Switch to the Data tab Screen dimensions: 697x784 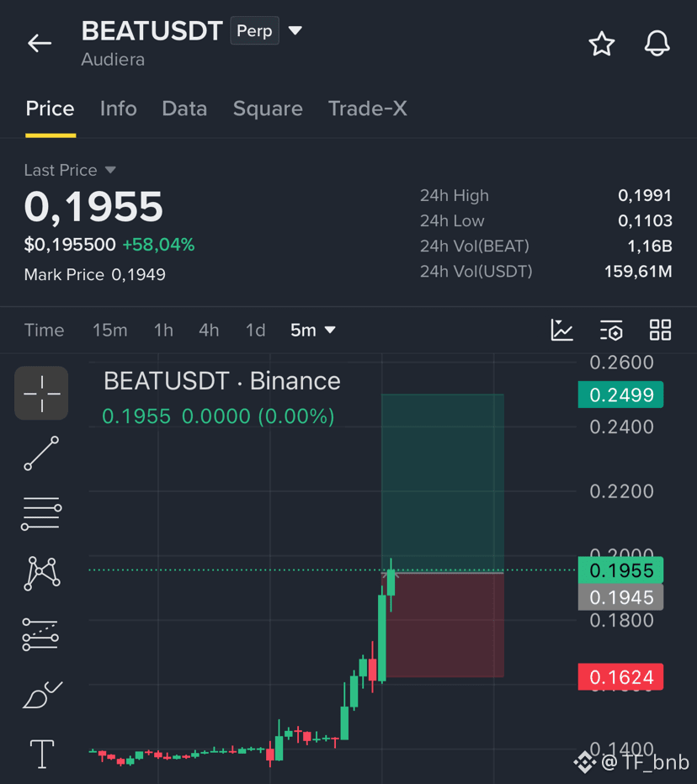184,109
